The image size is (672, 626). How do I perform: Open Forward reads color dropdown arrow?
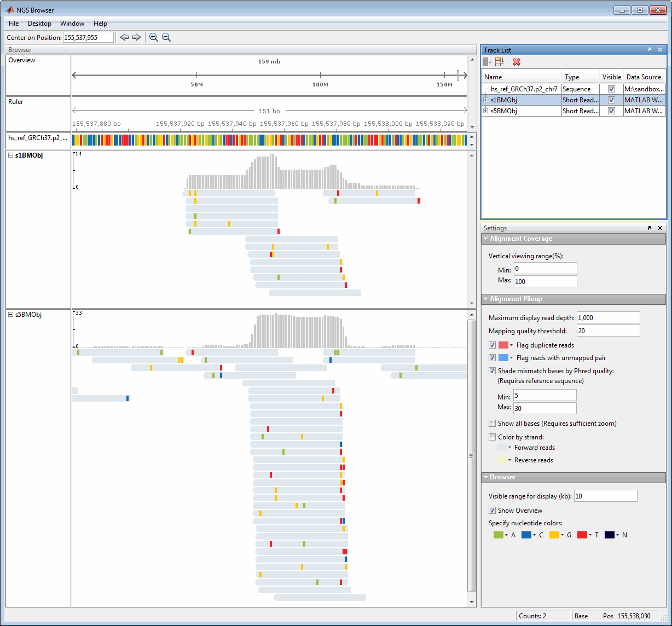tap(509, 448)
